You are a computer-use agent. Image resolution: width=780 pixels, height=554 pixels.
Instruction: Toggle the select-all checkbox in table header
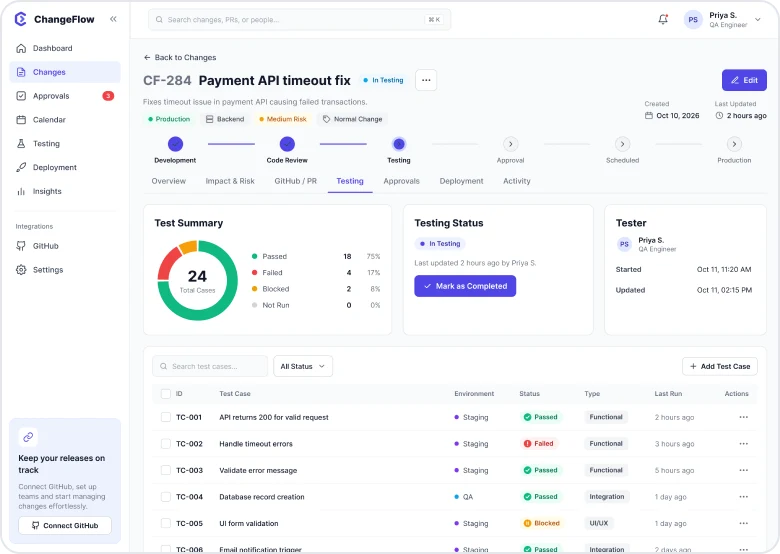click(x=166, y=394)
